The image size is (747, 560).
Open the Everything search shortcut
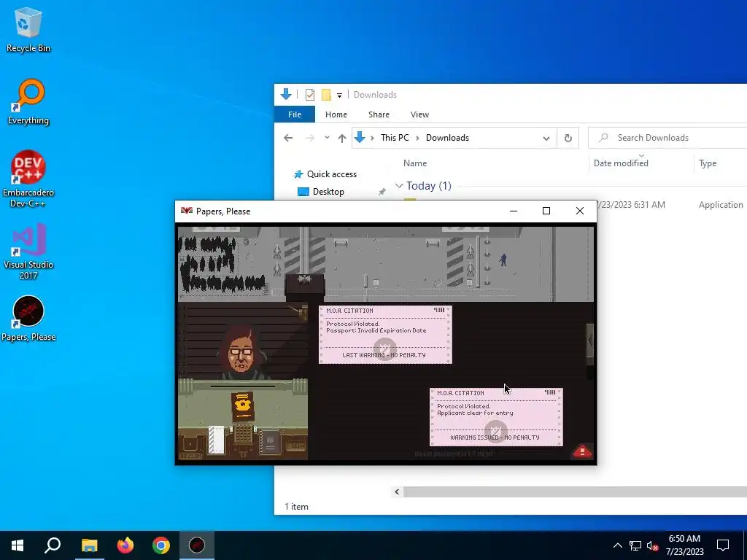[x=28, y=102]
